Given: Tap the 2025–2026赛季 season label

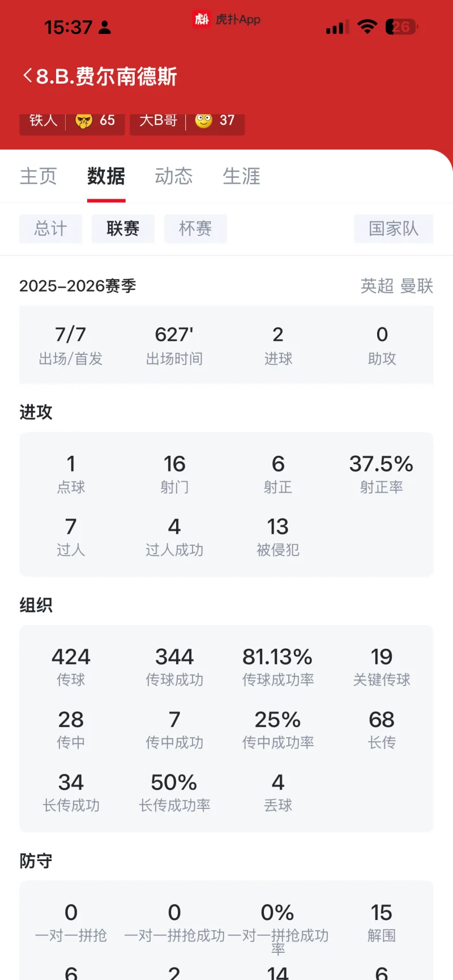Looking at the screenshot, I should pos(78,286).
